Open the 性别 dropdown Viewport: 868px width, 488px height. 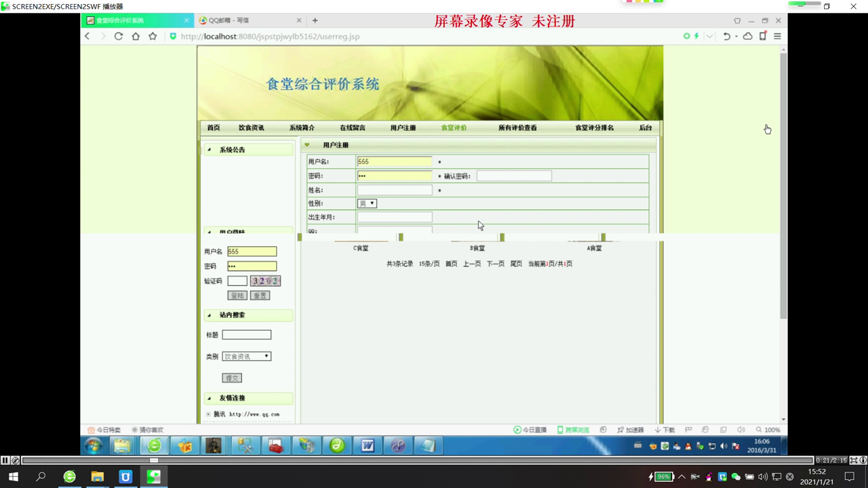tap(367, 203)
